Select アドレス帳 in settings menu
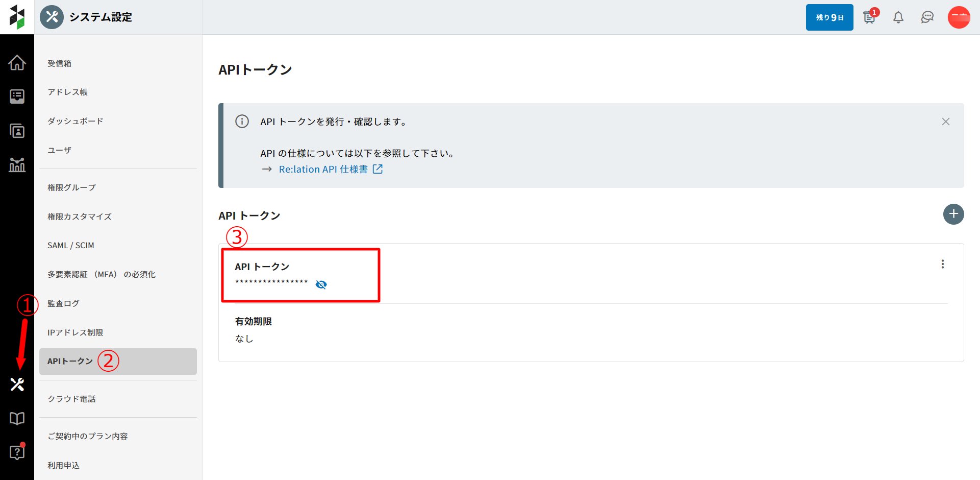This screenshot has width=980, height=480. pyautogui.click(x=118, y=92)
